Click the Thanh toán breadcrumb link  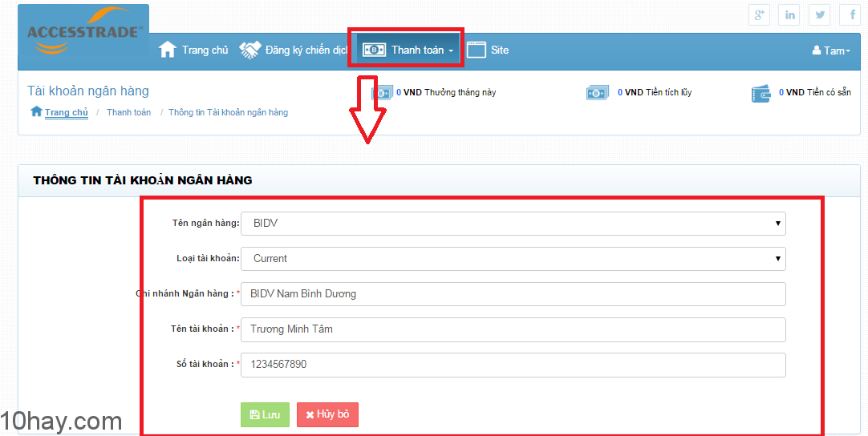tap(128, 112)
